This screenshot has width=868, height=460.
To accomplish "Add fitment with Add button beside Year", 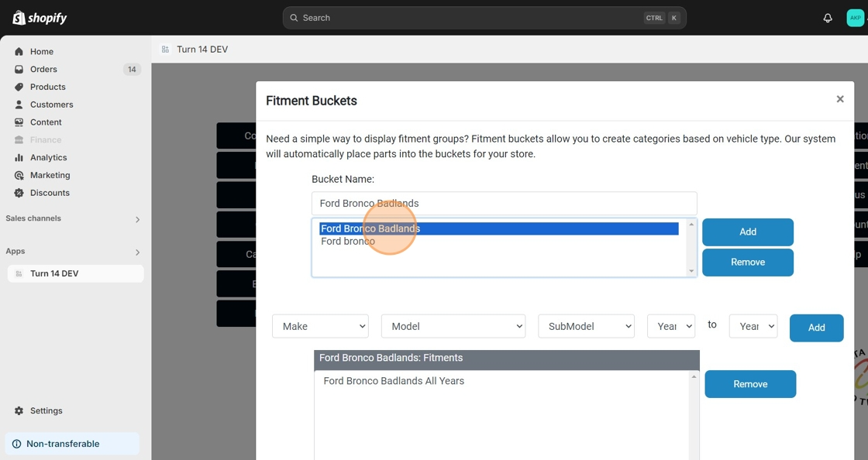I will click(816, 328).
